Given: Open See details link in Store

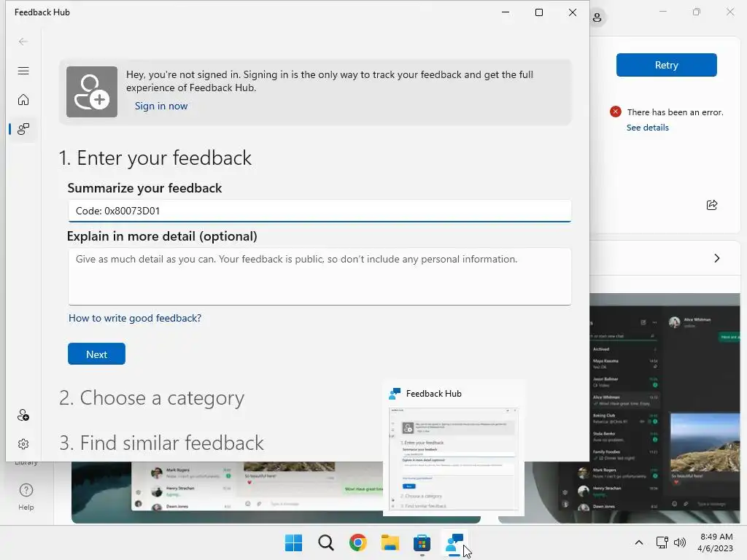Looking at the screenshot, I should click(648, 128).
